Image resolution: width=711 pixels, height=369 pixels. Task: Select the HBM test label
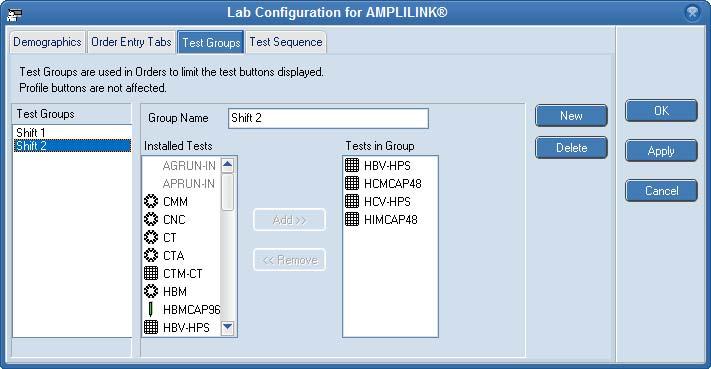175,291
